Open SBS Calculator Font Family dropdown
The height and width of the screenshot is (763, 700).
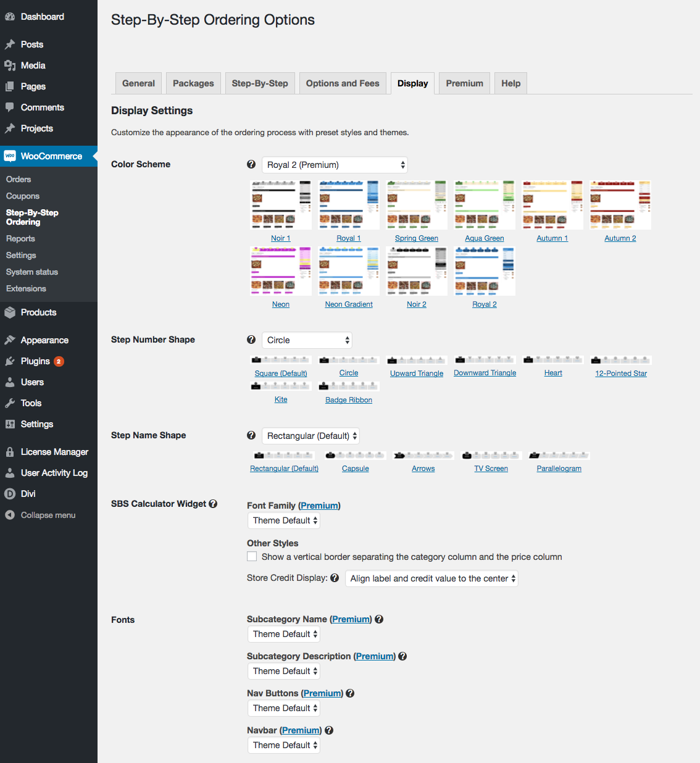pyautogui.click(x=284, y=520)
